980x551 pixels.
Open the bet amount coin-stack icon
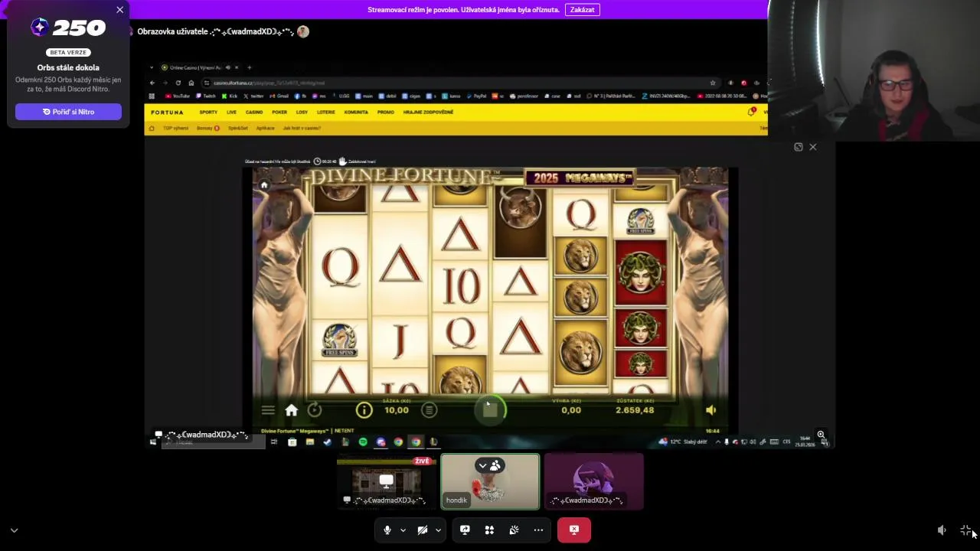430,410
